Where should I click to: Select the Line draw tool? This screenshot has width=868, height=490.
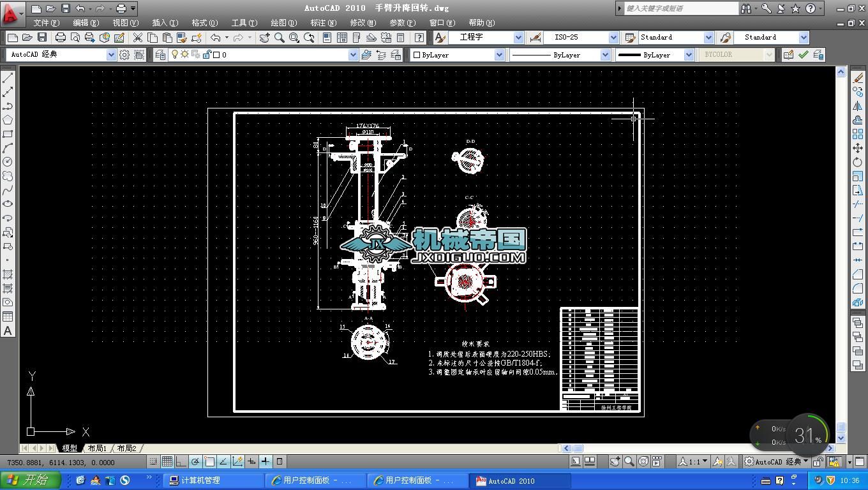8,78
